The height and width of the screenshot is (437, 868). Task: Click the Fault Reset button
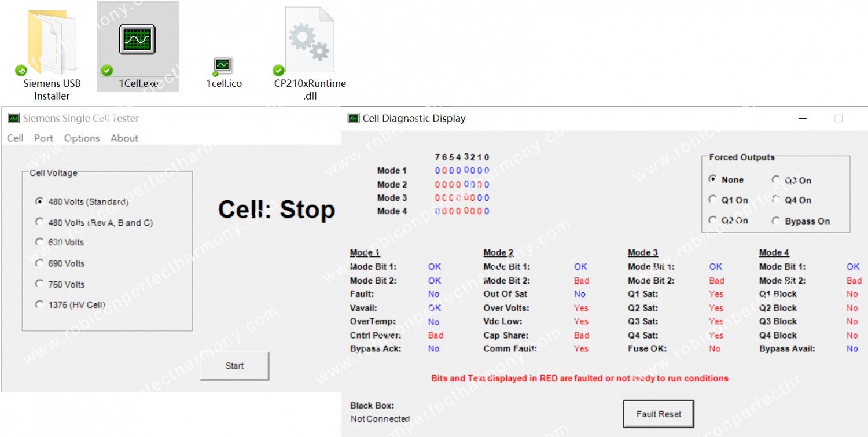point(659,414)
